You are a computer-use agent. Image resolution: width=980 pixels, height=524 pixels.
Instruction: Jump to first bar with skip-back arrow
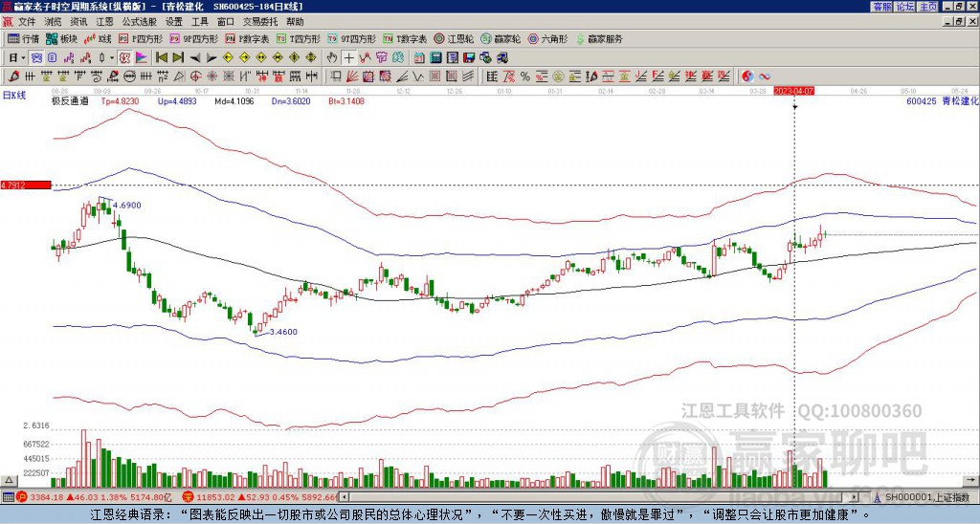[x=160, y=57]
